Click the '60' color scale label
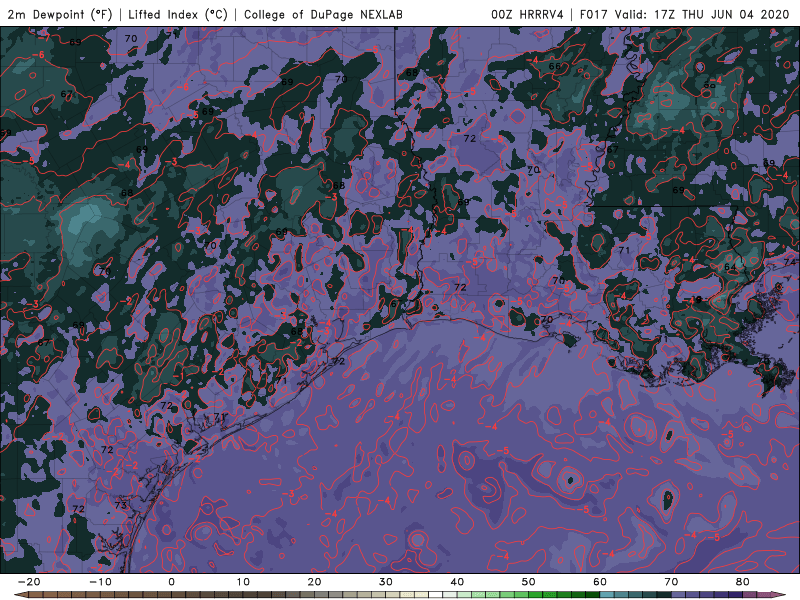Image resolution: width=800 pixels, height=600 pixels. pyautogui.click(x=600, y=582)
